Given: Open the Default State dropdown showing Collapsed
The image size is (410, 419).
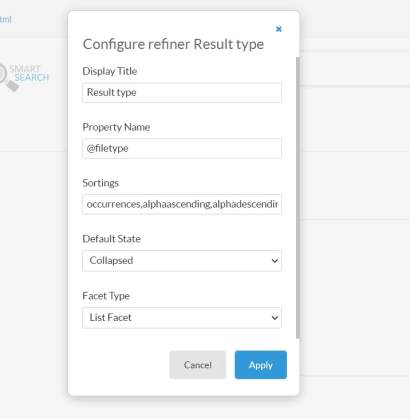Looking at the screenshot, I should coord(182,261).
